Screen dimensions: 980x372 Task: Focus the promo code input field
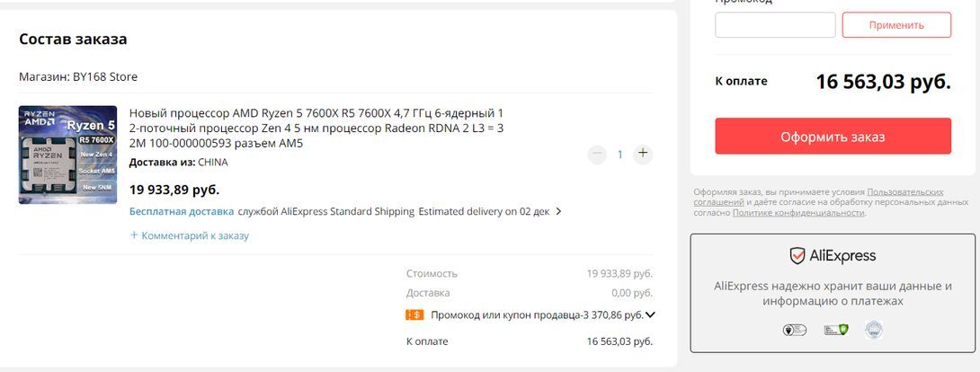775,25
